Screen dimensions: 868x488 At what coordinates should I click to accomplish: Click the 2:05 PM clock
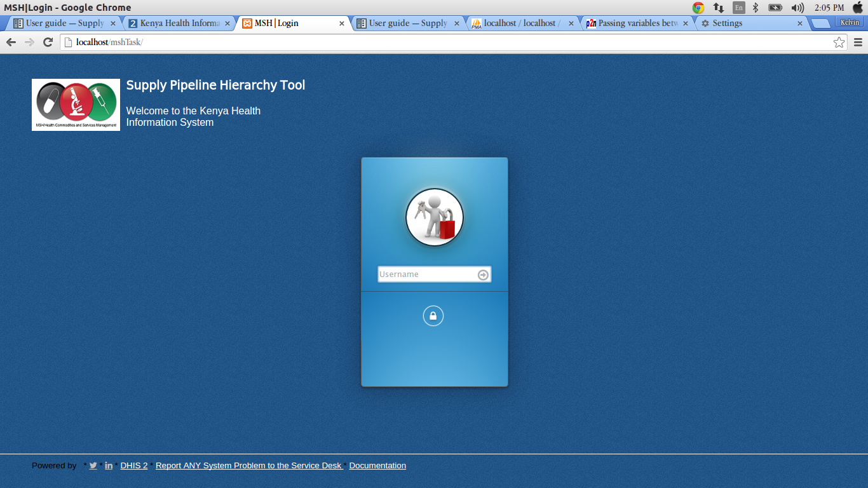click(829, 8)
